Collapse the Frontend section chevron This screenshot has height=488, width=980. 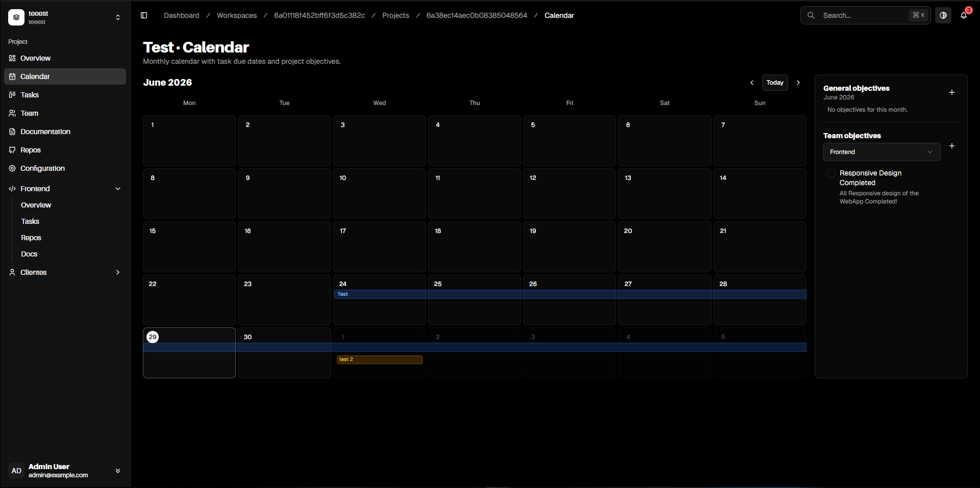(x=118, y=189)
